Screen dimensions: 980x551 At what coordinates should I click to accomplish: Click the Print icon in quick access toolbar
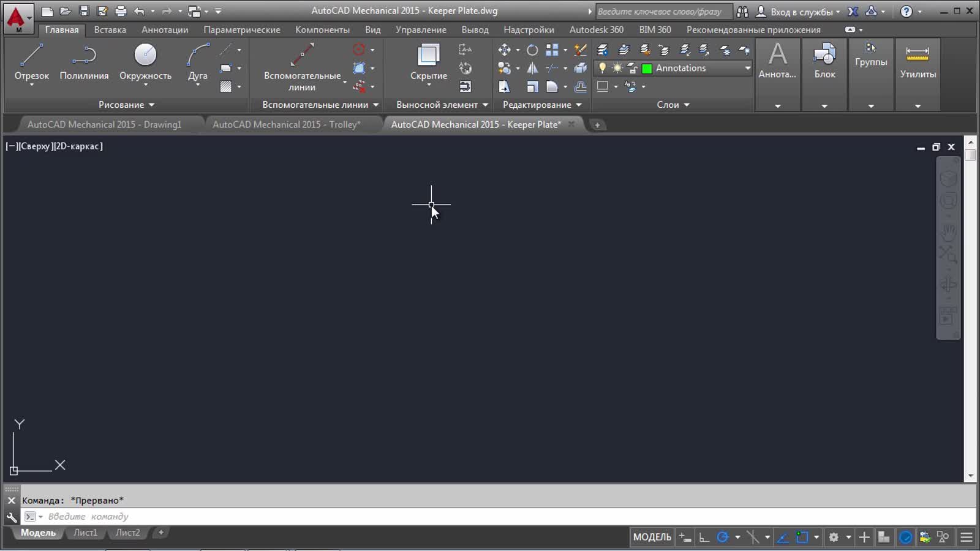point(121,11)
